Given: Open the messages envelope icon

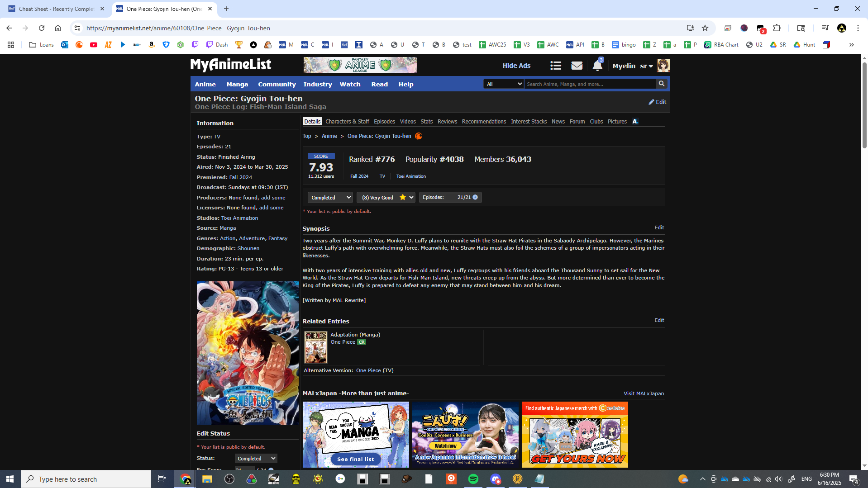Looking at the screenshot, I should (x=577, y=66).
